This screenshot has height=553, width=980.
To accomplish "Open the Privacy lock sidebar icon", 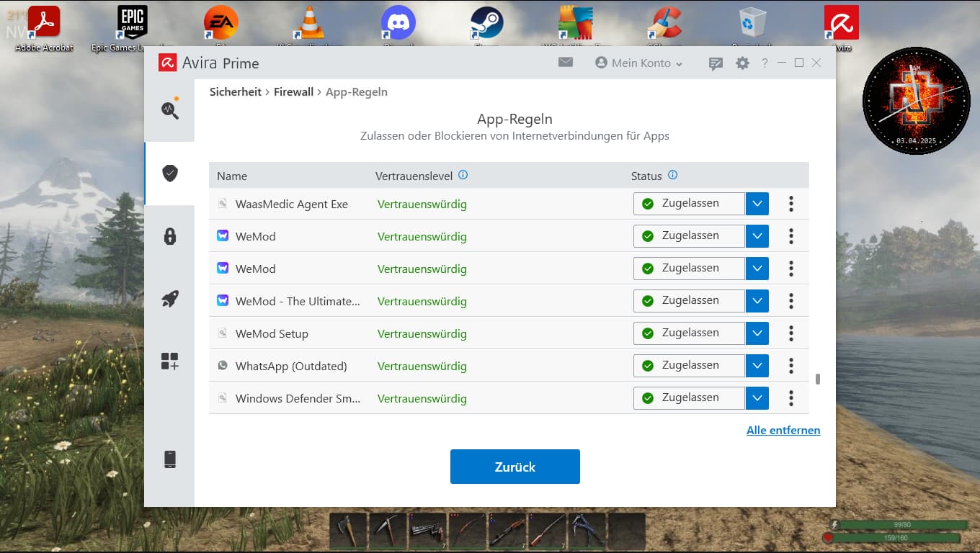I will click(x=169, y=236).
